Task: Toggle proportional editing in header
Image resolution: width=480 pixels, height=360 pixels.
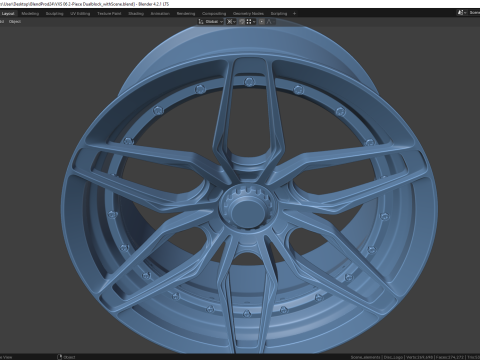Action: coord(262,22)
